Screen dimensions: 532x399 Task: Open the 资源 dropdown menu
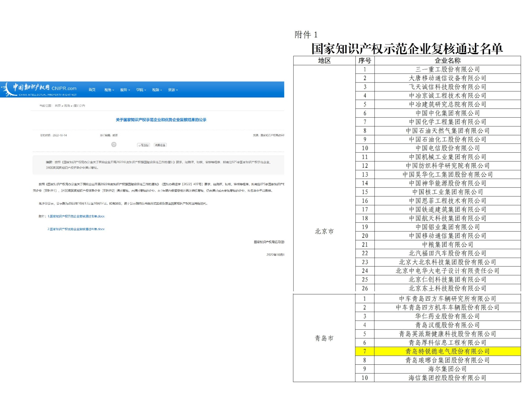click(173, 90)
